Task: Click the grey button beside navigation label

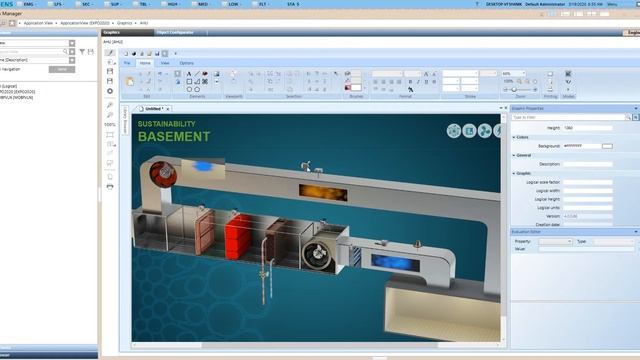Action: click(62, 69)
